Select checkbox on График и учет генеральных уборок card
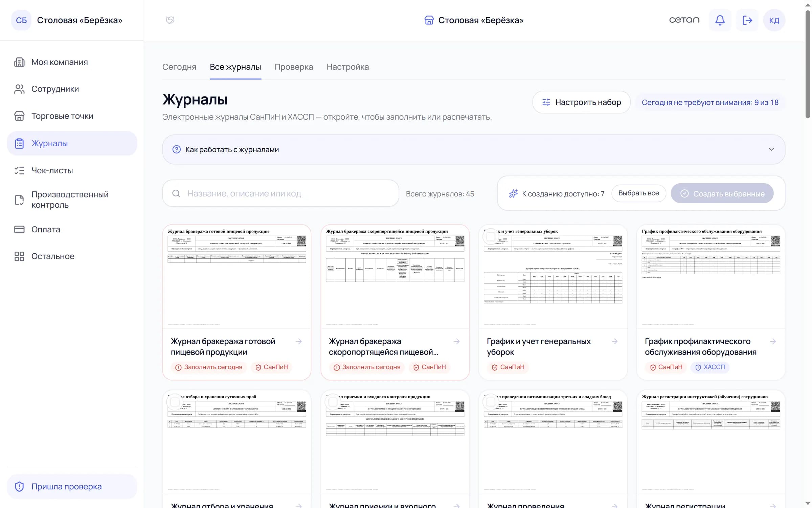The image size is (812, 508). point(491,237)
